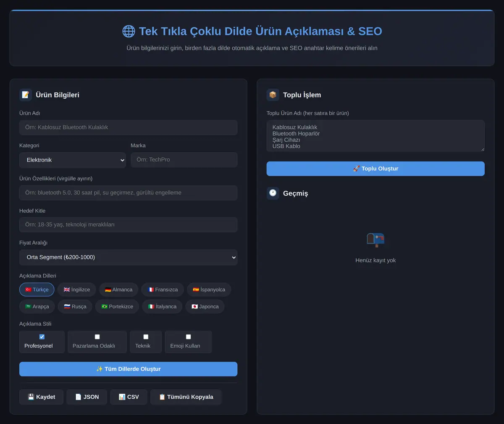Check the Pazarlama Odaklı checkbox
The height and width of the screenshot is (424, 504).
point(97,337)
